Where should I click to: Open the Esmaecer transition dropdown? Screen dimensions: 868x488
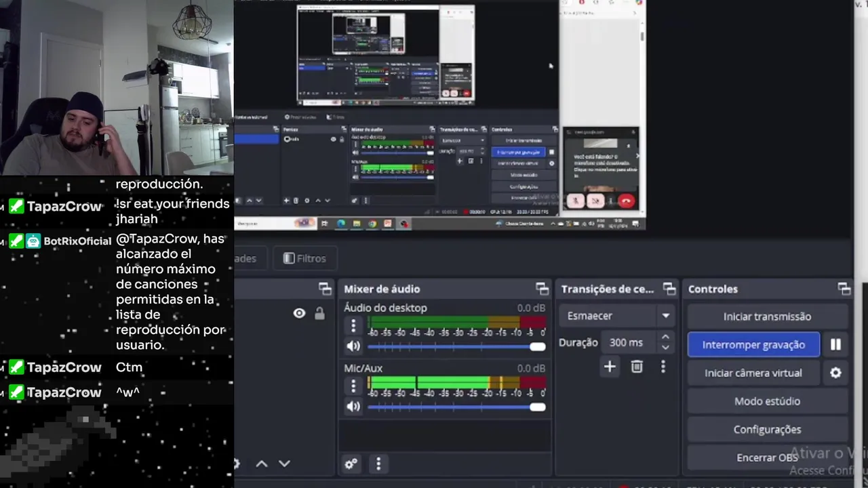click(618, 316)
